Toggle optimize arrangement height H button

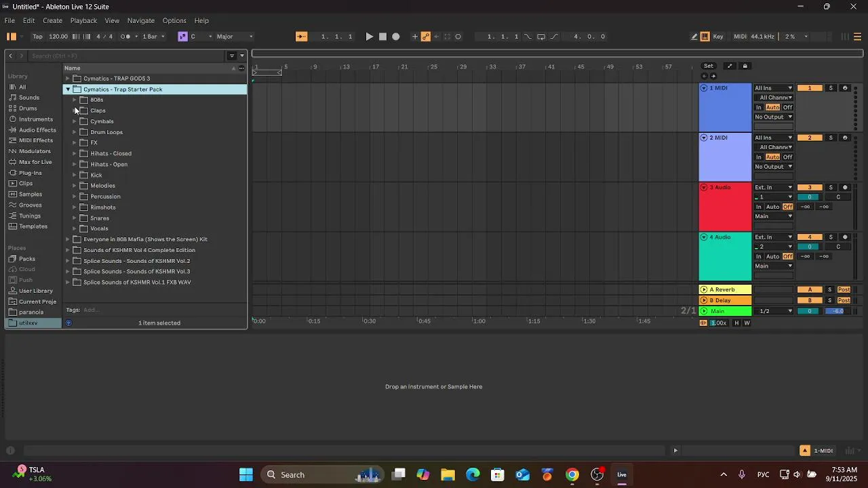coord(736,323)
